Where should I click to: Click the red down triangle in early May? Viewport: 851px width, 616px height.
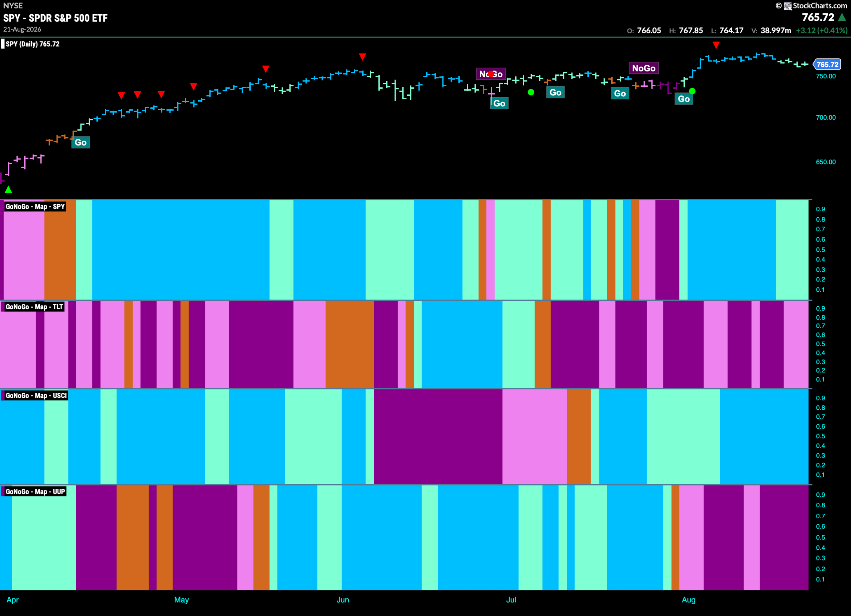tap(193, 87)
